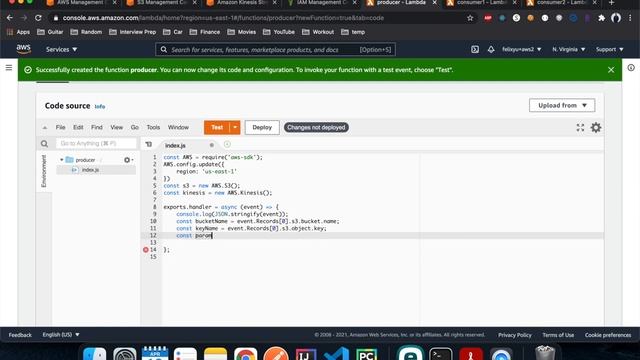Open the Feedback link

[20, 335]
